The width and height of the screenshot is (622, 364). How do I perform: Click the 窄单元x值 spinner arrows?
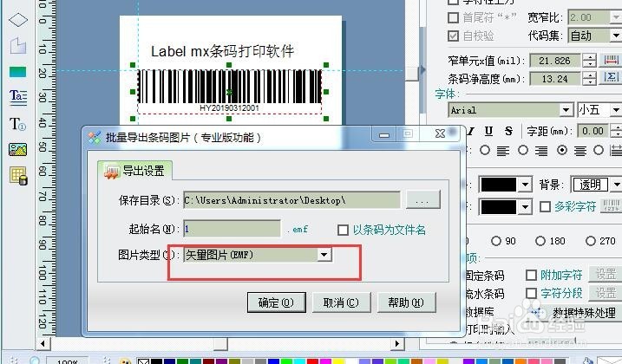click(590, 61)
